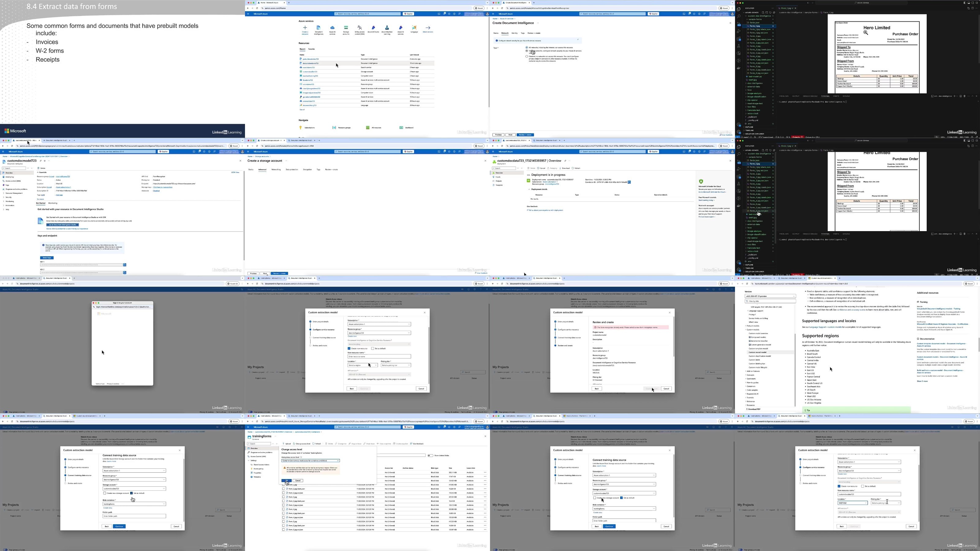Click Go to Document Intelligence Studio button

pos(63,225)
